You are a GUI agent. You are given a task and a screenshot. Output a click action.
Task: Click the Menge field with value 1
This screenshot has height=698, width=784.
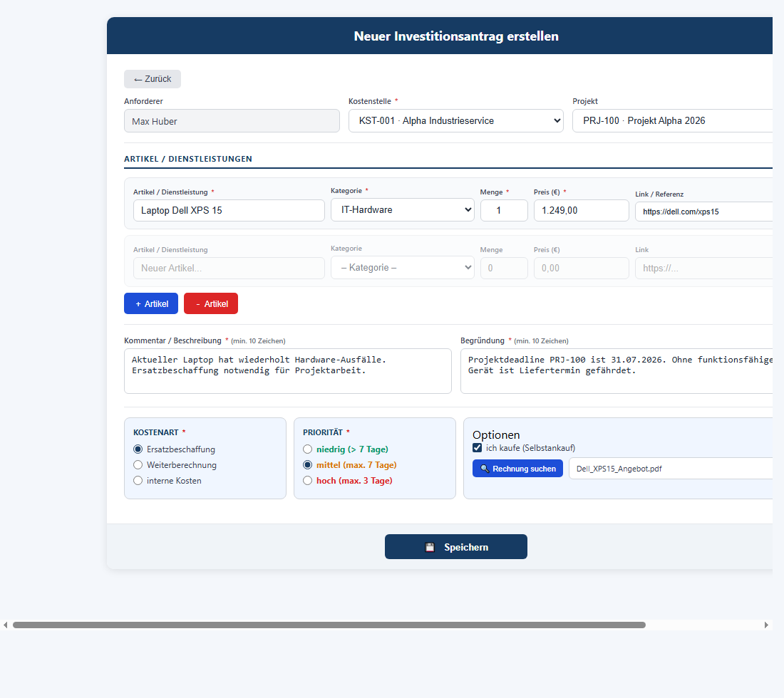tap(504, 210)
